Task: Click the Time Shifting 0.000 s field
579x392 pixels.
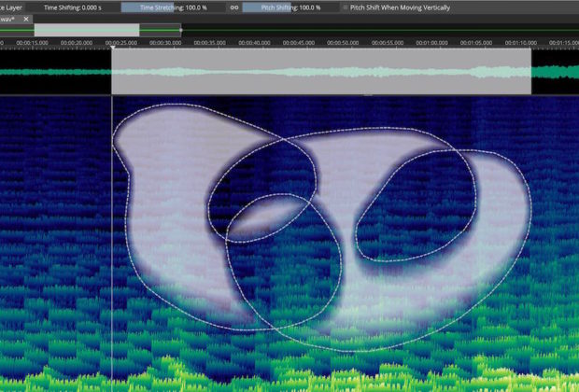Action: point(73,7)
